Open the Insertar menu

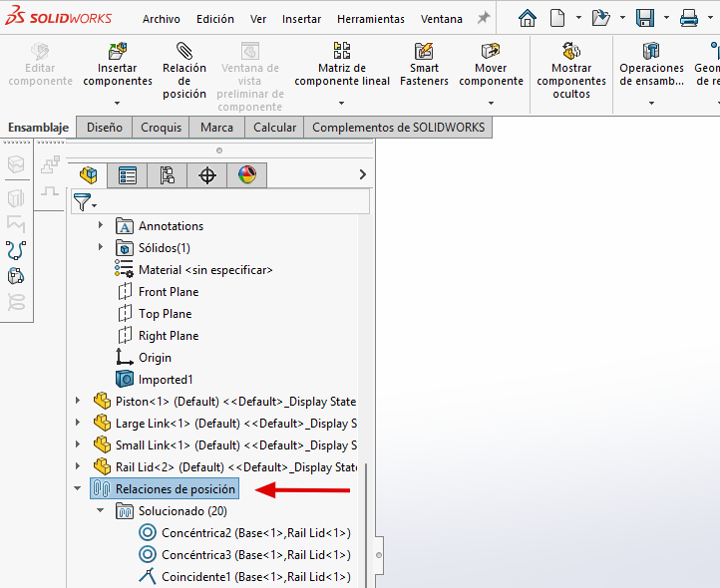[301, 19]
